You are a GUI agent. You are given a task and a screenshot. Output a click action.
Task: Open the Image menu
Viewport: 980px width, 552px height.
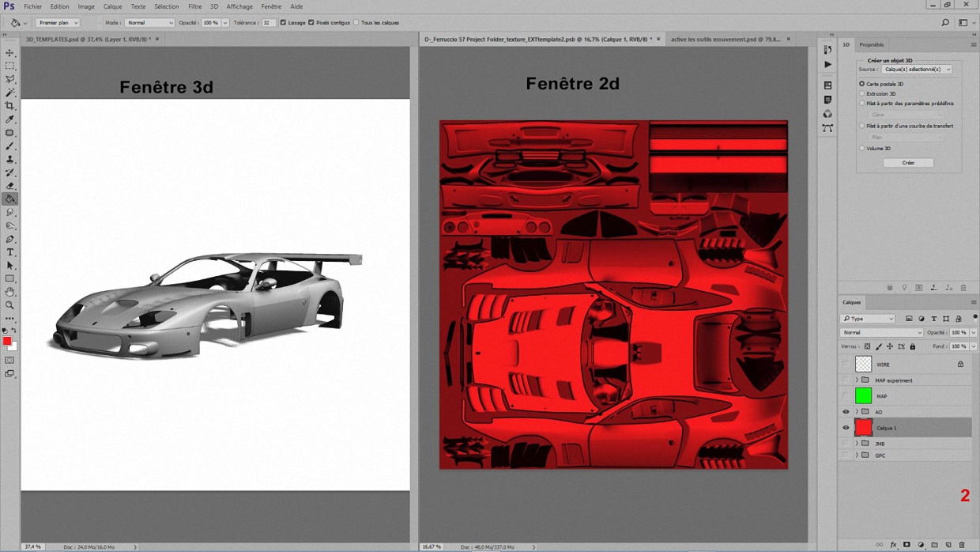click(86, 6)
